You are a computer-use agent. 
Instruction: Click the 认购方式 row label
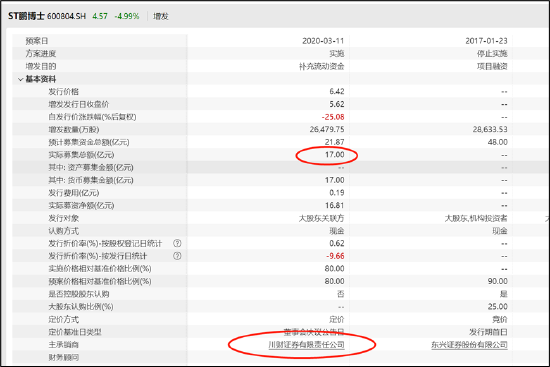(63, 231)
